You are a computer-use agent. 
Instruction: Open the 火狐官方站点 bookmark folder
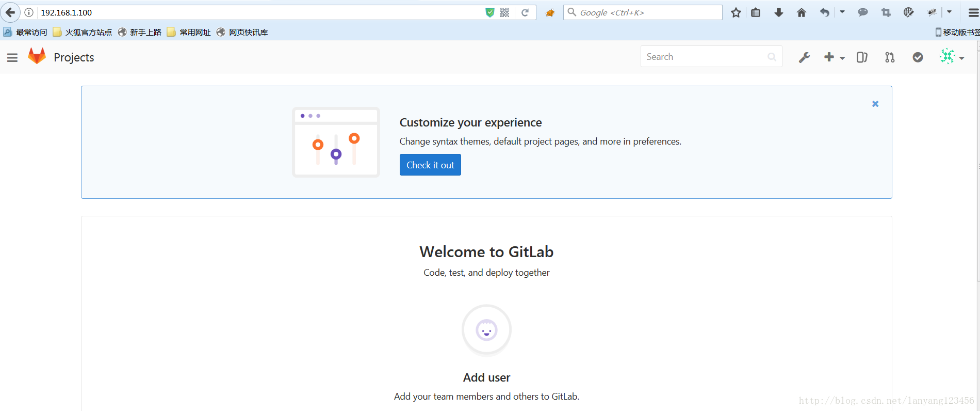coord(83,32)
